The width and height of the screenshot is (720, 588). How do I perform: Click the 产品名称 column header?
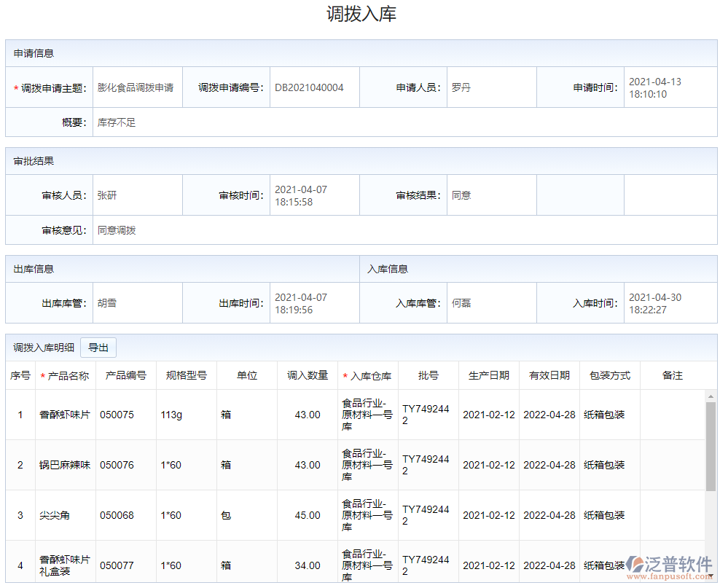pos(65,376)
